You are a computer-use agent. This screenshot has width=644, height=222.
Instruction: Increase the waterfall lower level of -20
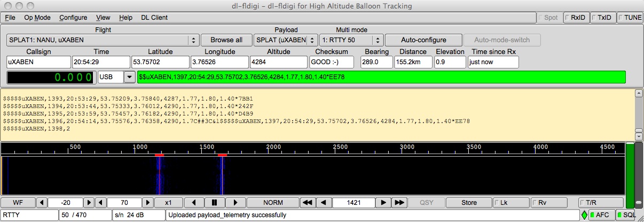tap(89, 203)
